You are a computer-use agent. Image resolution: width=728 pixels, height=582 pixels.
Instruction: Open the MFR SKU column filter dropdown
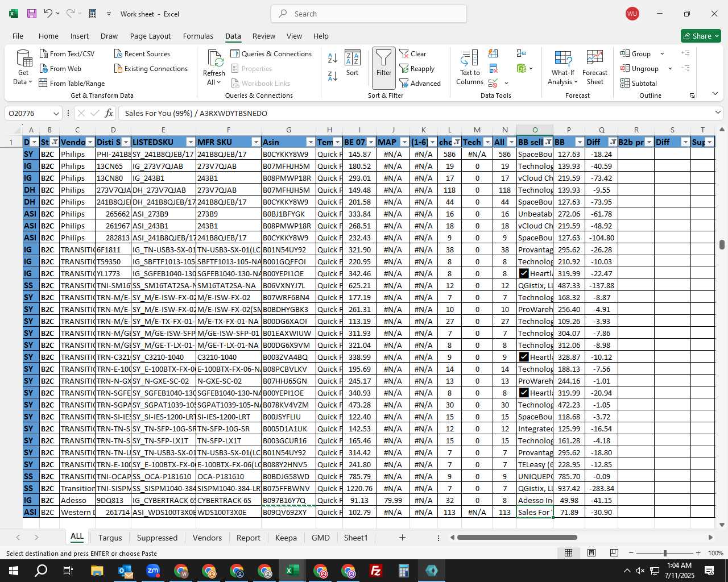click(256, 142)
